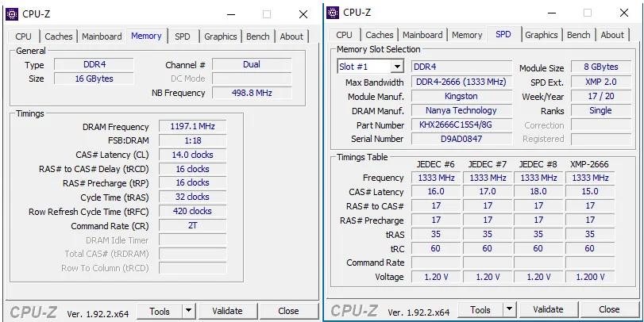The height and width of the screenshot is (322, 644).
Task: Open SPD tab in left window
Action: [183, 36]
